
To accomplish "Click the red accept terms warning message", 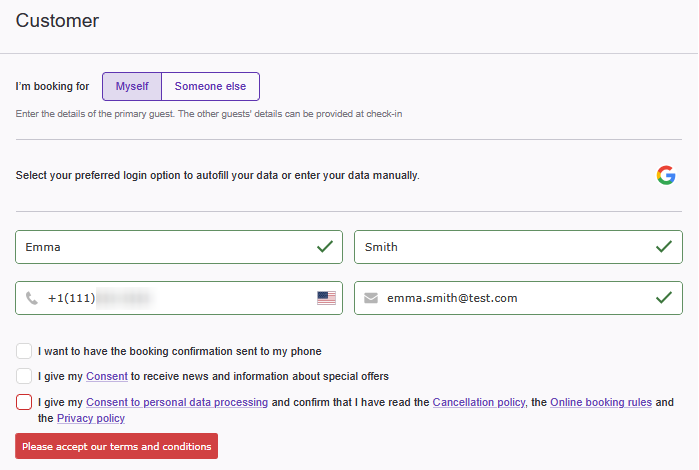I will tap(116, 446).
